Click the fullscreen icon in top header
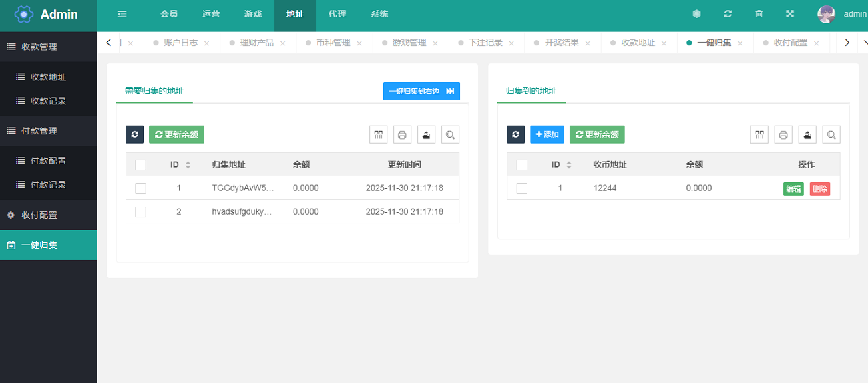This screenshot has height=383, width=868. click(790, 14)
